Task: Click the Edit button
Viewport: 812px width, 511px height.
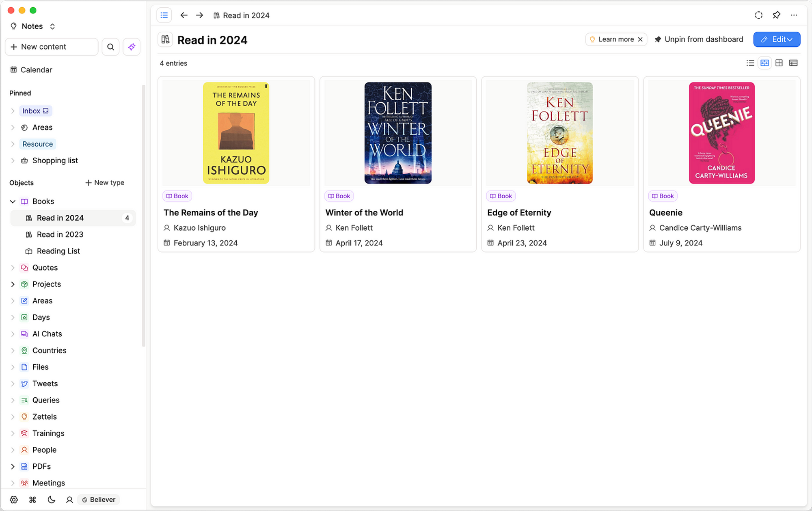Action: (x=777, y=39)
